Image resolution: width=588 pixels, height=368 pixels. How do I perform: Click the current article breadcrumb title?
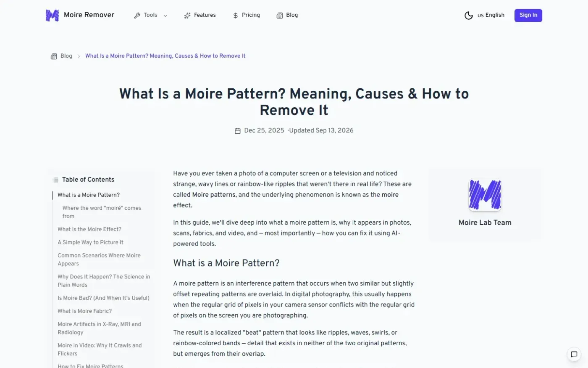click(165, 56)
